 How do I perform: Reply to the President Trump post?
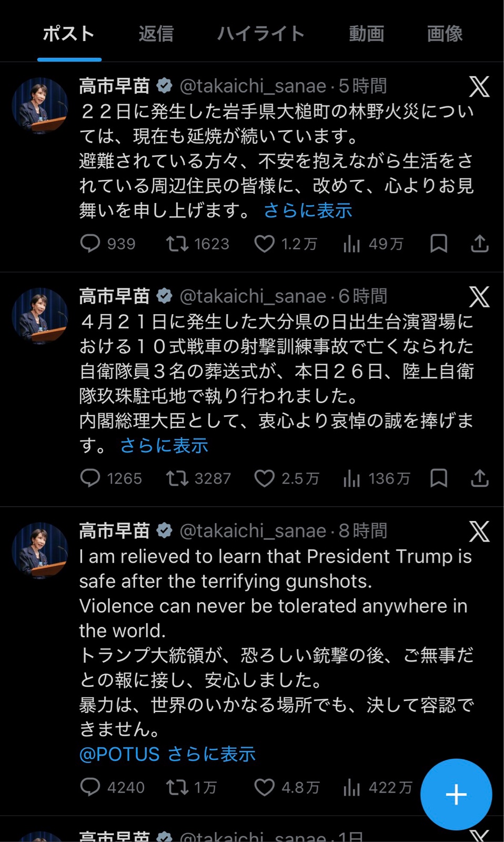coord(90,787)
